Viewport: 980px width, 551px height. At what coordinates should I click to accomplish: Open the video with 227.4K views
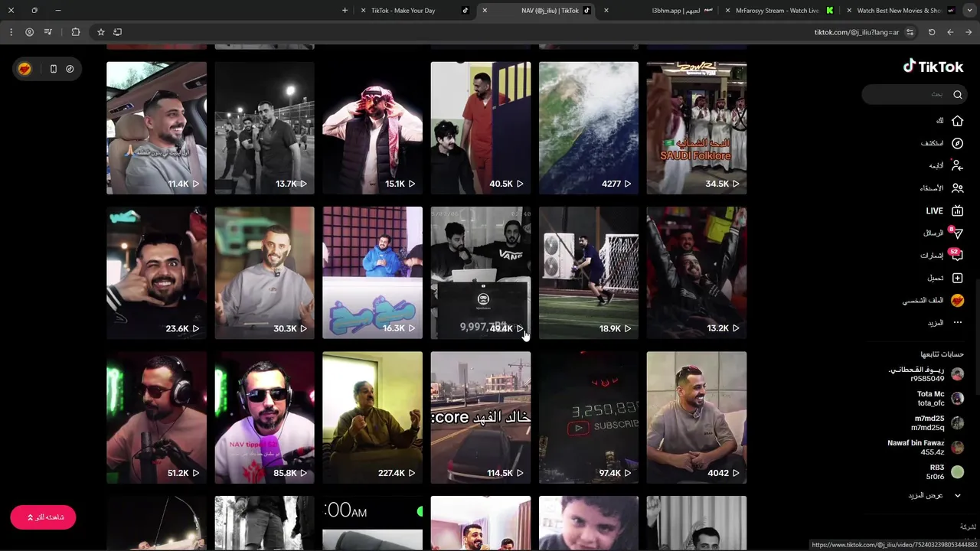(x=372, y=417)
